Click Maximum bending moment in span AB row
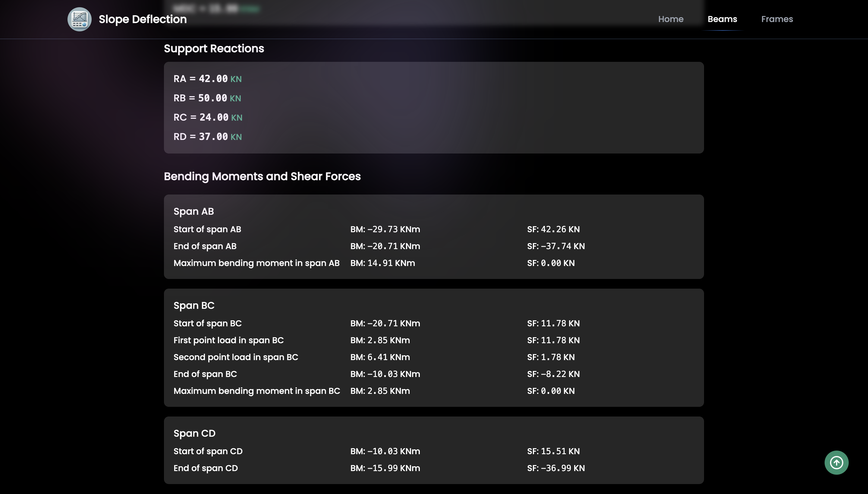This screenshot has height=494, width=868. click(256, 263)
